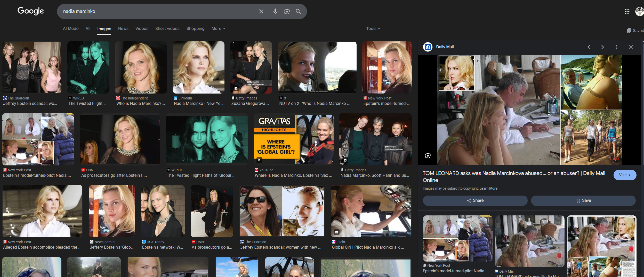Open Google apps grid icon

click(x=627, y=11)
